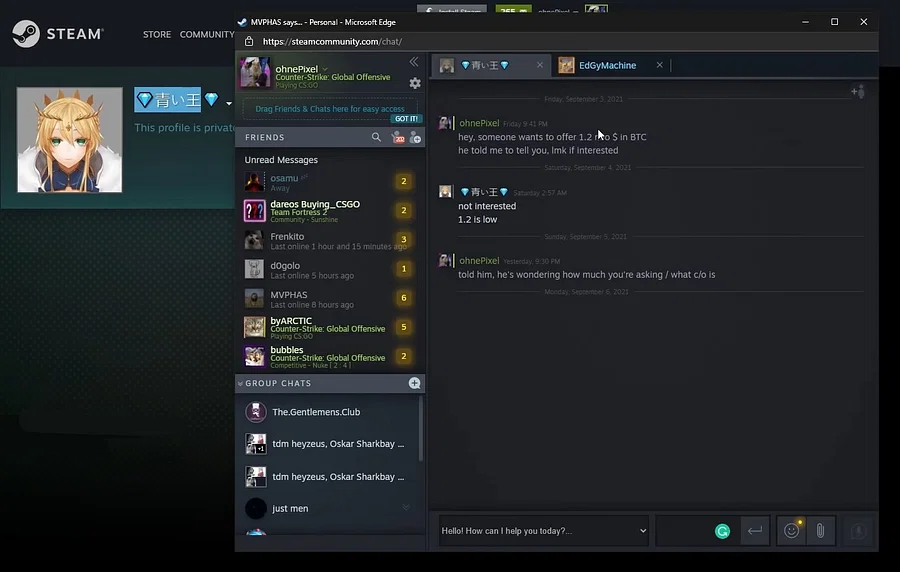This screenshot has height=572, width=900.
Task: Open osamu unread chat
Action: click(x=330, y=182)
